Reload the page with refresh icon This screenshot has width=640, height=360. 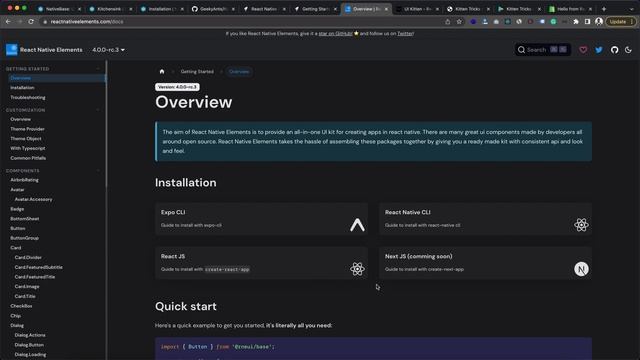pyautogui.click(x=31, y=21)
